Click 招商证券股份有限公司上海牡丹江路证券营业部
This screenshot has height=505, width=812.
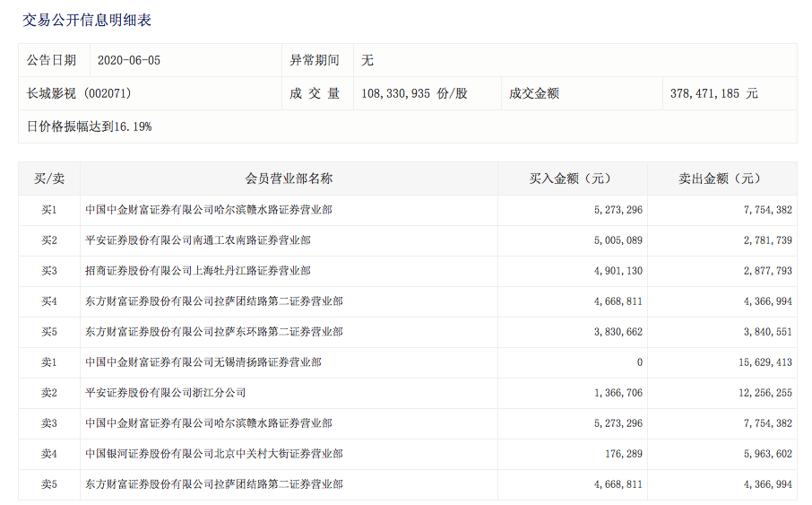click(198, 271)
